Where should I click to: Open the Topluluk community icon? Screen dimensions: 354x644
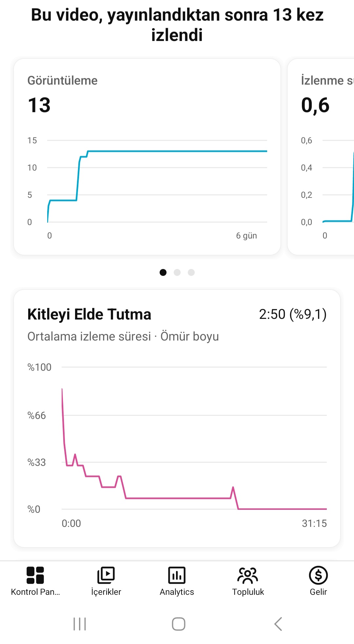[248, 575]
